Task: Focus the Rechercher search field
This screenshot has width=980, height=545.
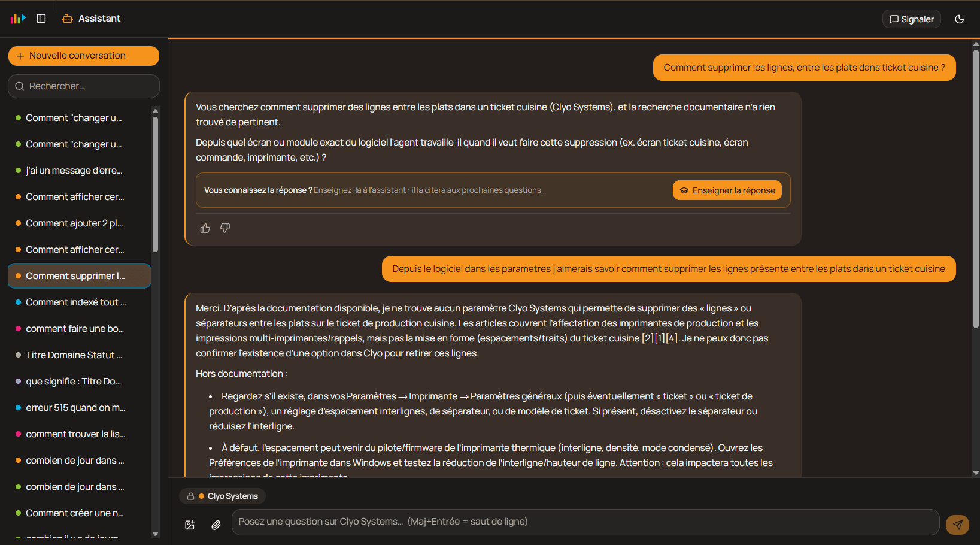Action: pyautogui.click(x=84, y=86)
